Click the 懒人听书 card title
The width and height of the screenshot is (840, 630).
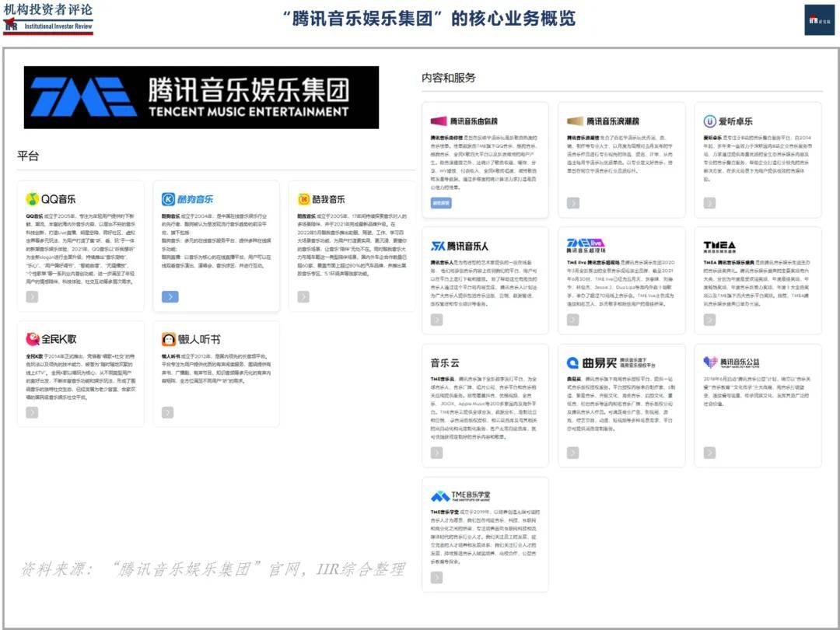tap(199, 339)
